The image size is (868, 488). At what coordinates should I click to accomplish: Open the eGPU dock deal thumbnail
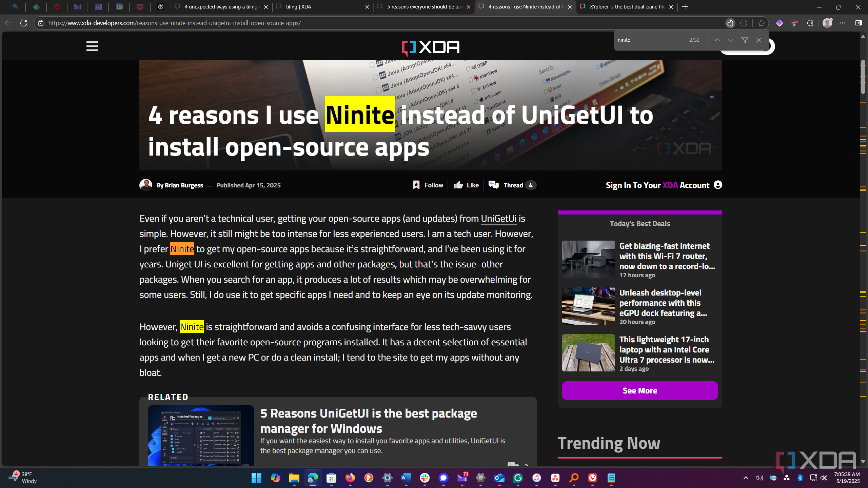tap(588, 306)
